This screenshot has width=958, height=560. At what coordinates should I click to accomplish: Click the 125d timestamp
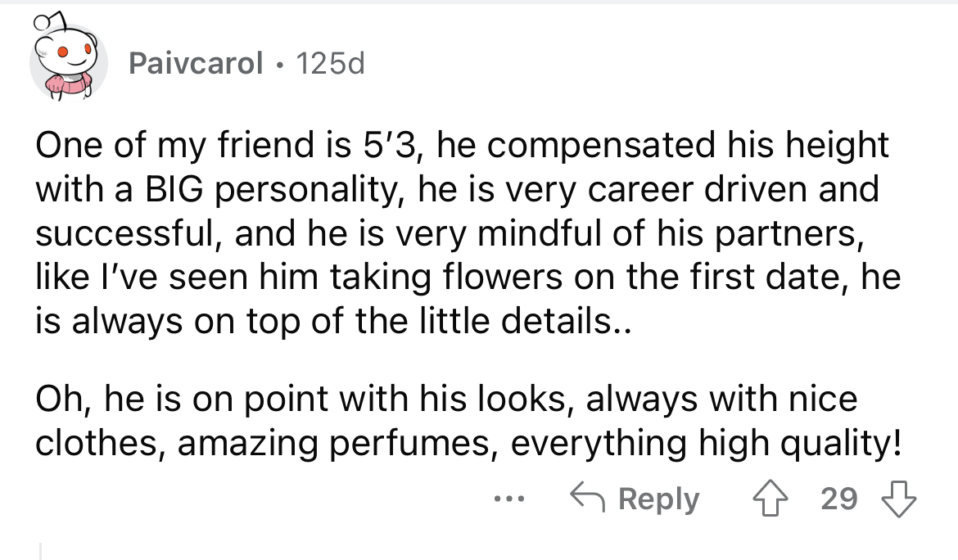pyautogui.click(x=330, y=62)
